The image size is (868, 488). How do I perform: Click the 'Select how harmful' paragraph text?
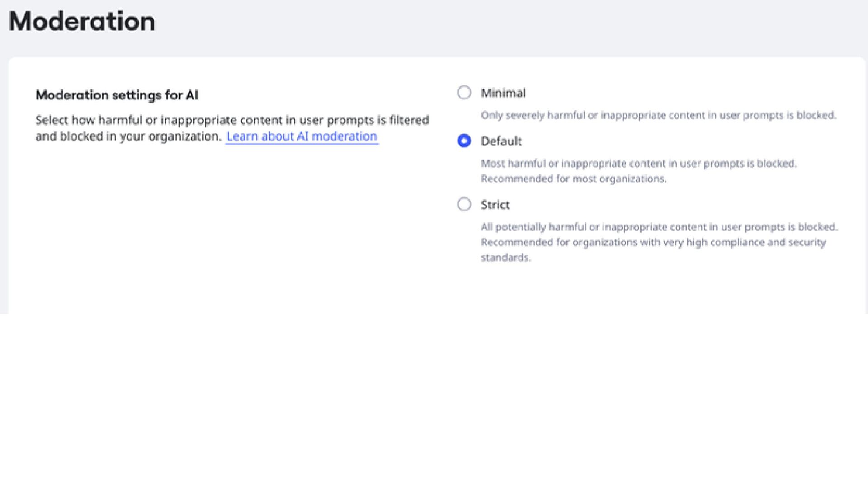point(232,120)
